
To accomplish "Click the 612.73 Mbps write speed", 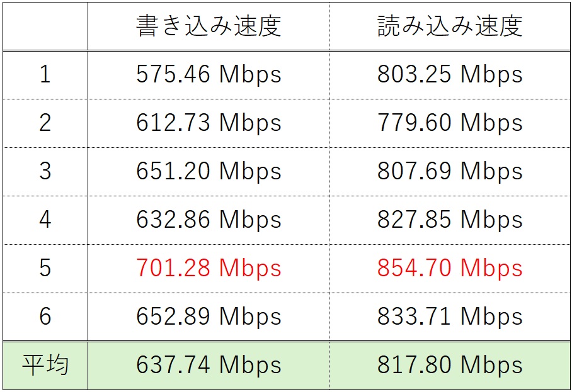I will tap(209, 123).
